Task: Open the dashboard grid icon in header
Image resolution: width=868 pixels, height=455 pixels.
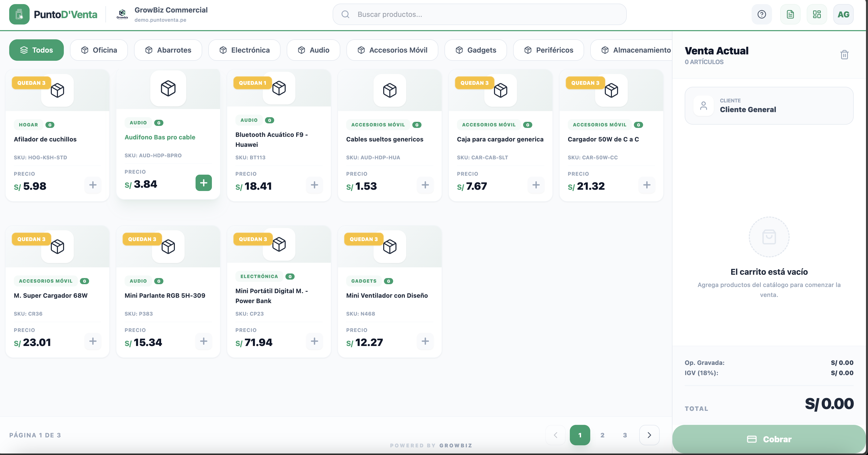Action: click(817, 15)
